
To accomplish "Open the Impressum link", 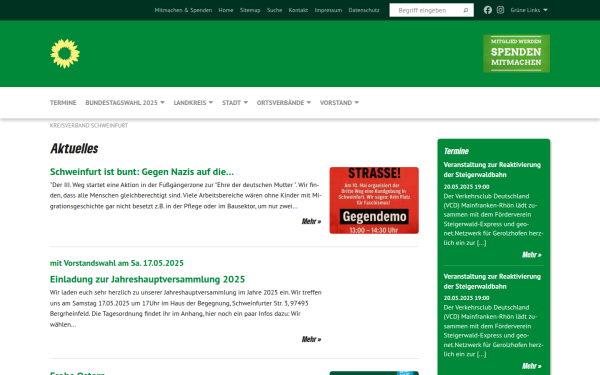I will point(328,10).
